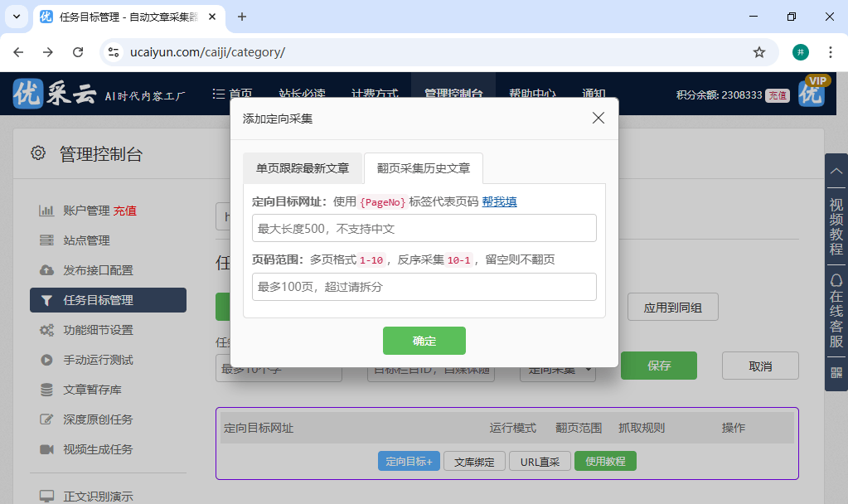Viewport: 848px width, 504px height.
Task: Confirm the dialog with the 确定 button
Action: coord(424,340)
